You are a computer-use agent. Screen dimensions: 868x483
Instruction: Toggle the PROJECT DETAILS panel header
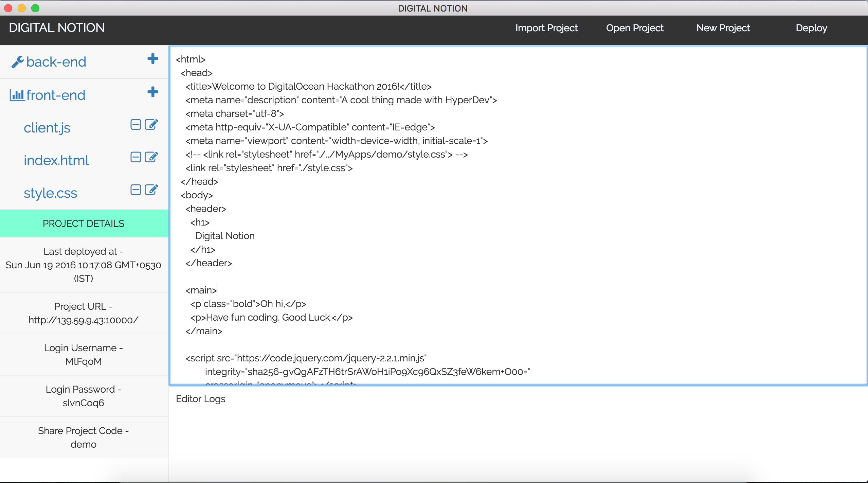[x=84, y=223]
